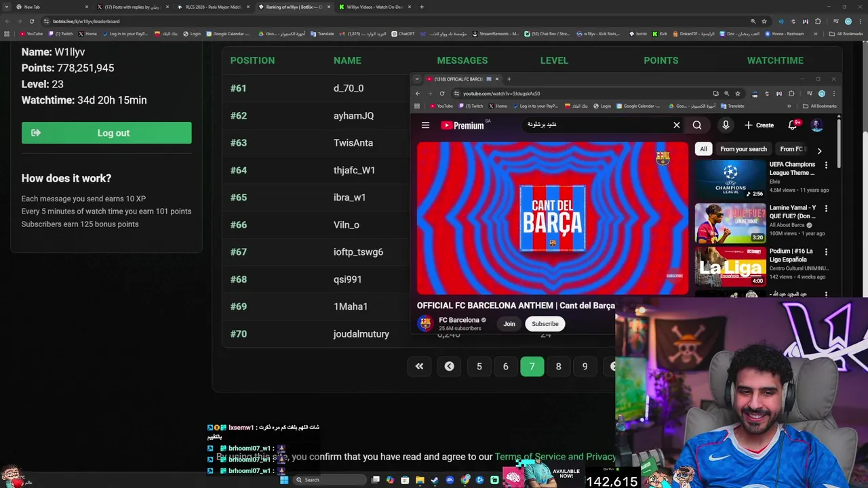Open YouTube notifications bell
The height and width of the screenshot is (488, 868).
click(793, 125)
